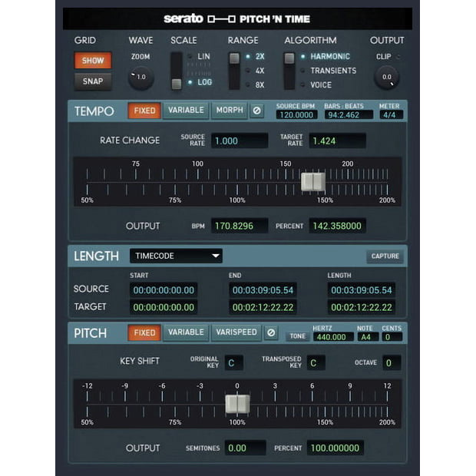Switch Tempo mode to MORPH
The width and height of the screenshot is (476, 476).
pyautogui.click(x=230, y=111)
